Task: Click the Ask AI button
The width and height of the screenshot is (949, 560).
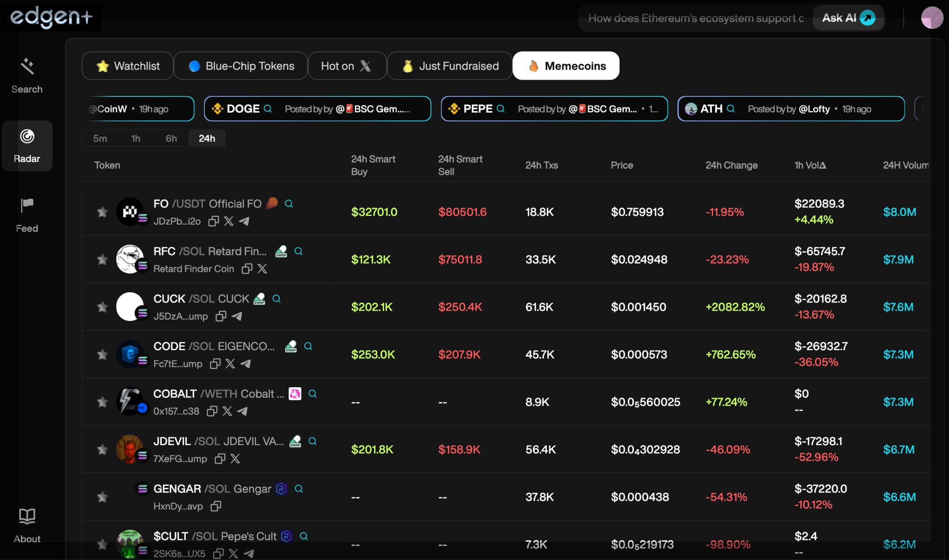Action: pos(848,18)
